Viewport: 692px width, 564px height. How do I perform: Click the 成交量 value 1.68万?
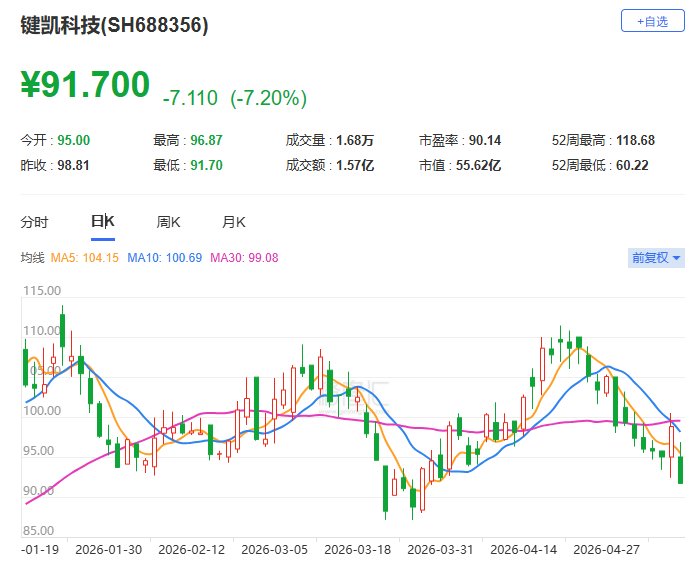point(355,140)
